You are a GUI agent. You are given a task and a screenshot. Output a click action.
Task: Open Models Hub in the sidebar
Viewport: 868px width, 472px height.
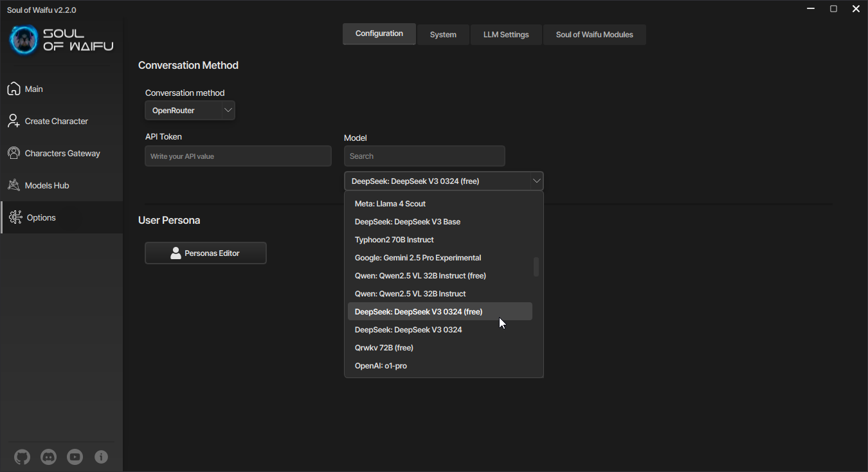pos(62,185)
